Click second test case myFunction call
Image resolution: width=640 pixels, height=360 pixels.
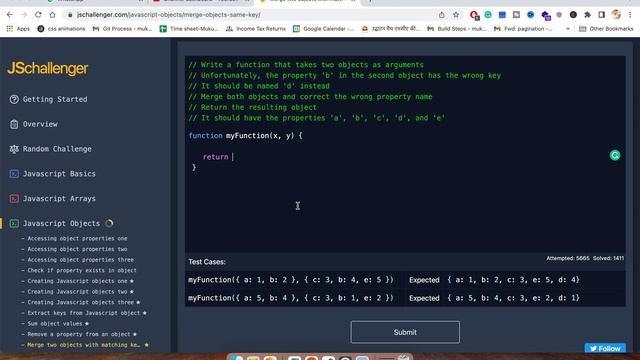(x=291, y=298)
